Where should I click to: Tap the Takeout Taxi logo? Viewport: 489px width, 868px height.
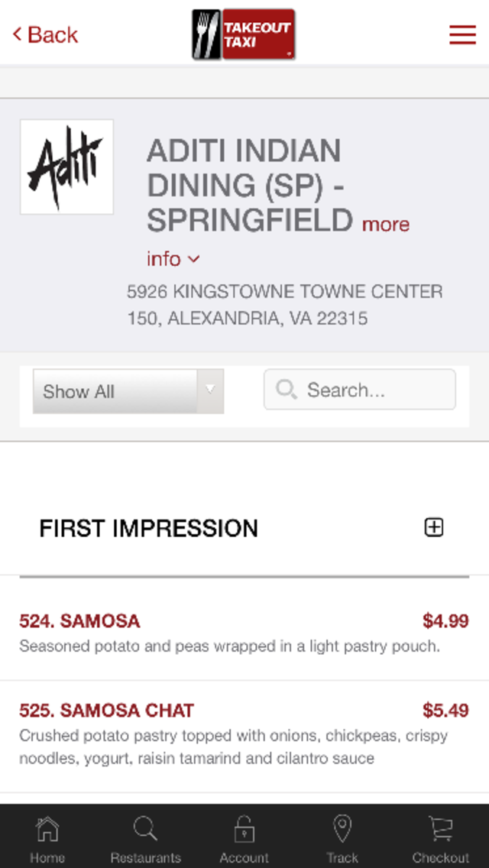[x=244, y=34]
